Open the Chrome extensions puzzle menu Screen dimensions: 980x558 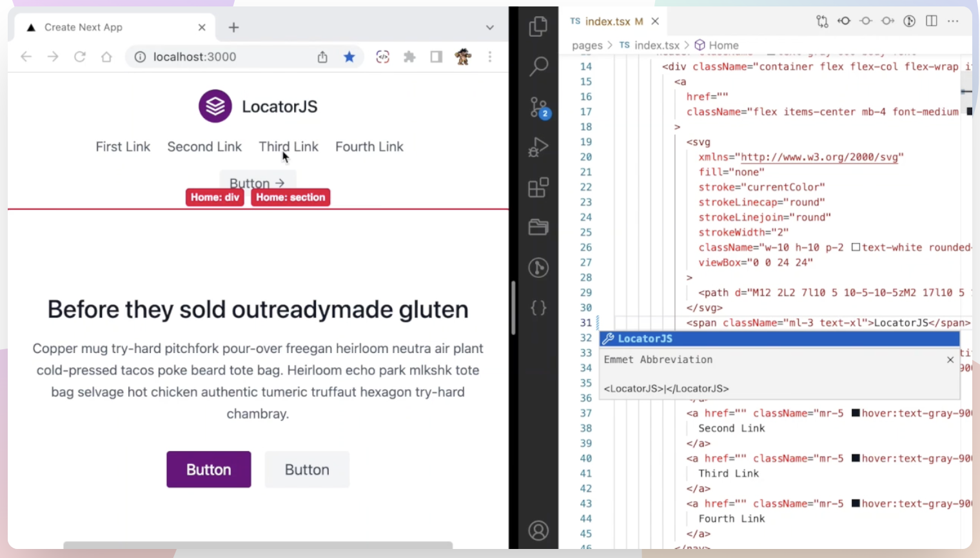coord(409,57)
